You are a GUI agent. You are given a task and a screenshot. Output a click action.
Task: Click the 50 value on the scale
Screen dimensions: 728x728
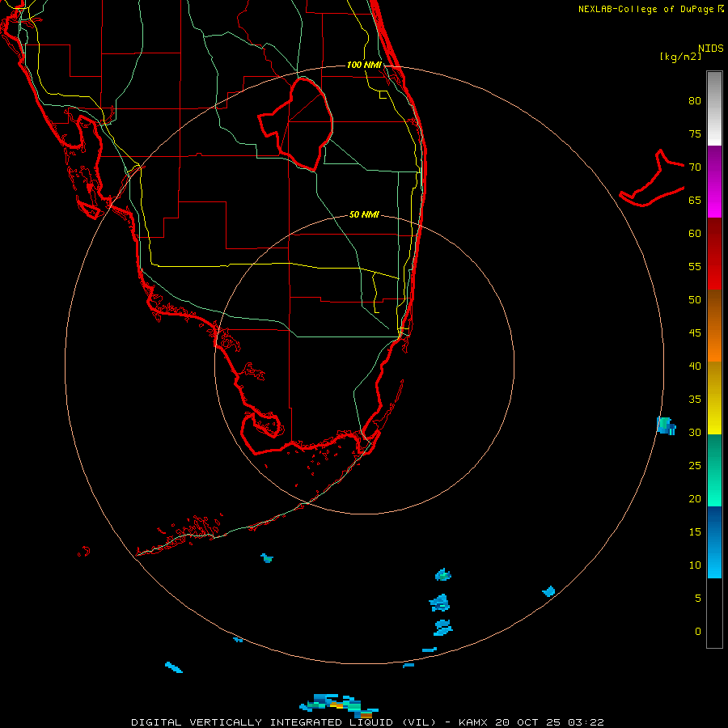[x=695, y=299]
